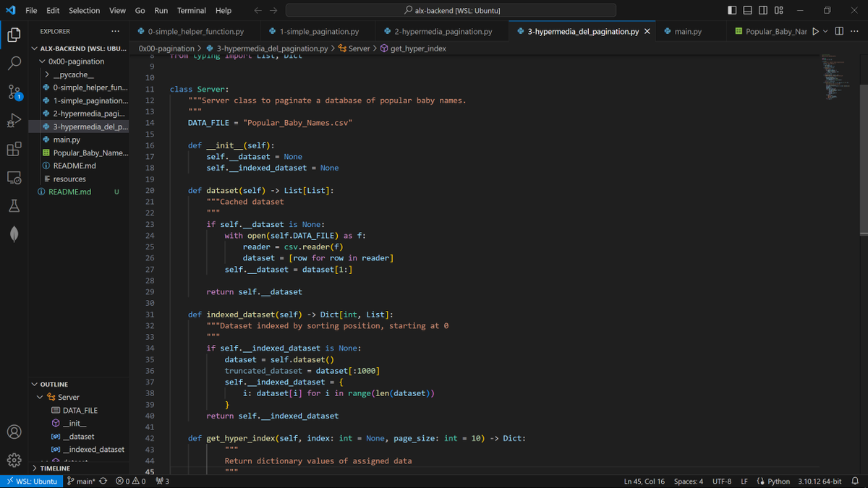The width and height of the screenshot is (868, 488).
Task: Switch to Popular_Baby_Names tab
Action: (x=770, y=31)
